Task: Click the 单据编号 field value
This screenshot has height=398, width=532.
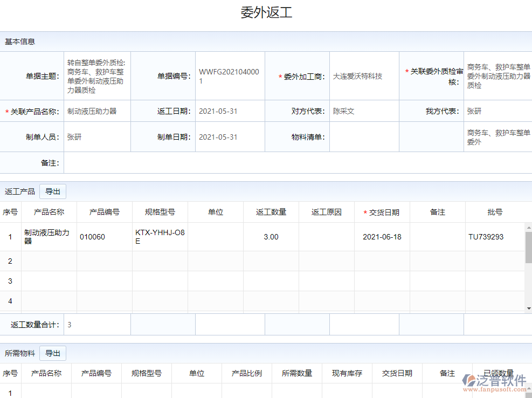Action: [x=230, y=76]
